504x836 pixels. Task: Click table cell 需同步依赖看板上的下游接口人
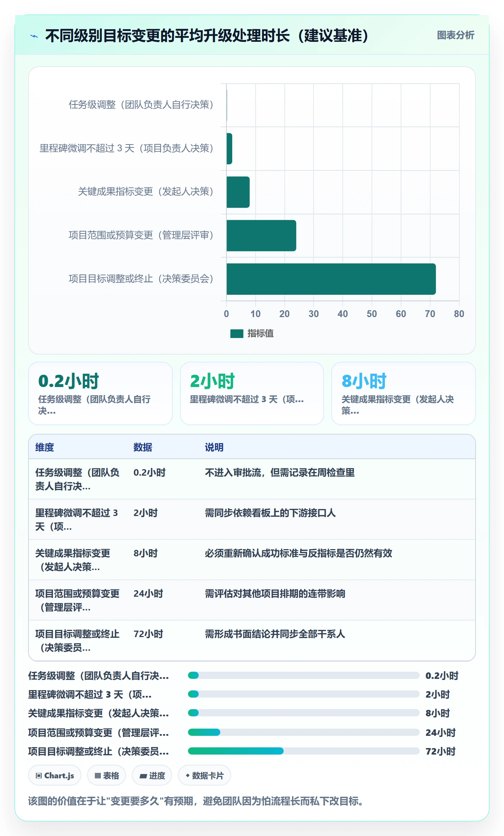point(270,513)
